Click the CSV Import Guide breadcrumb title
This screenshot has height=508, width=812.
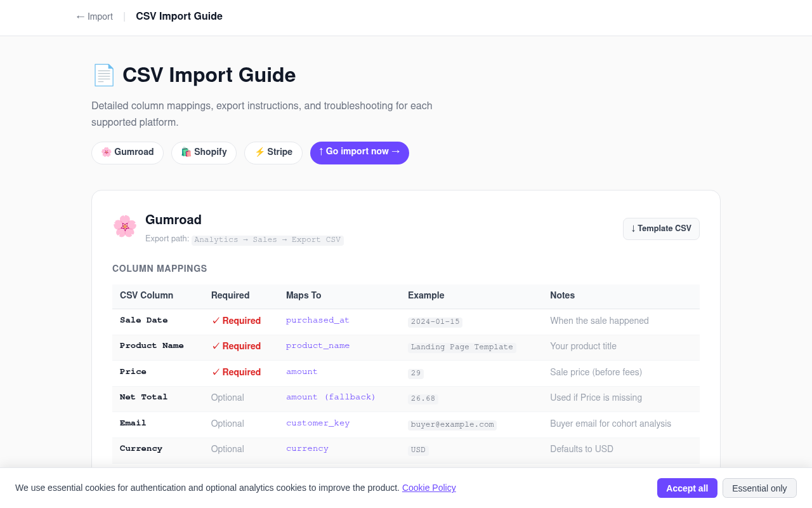pos(179,17)
